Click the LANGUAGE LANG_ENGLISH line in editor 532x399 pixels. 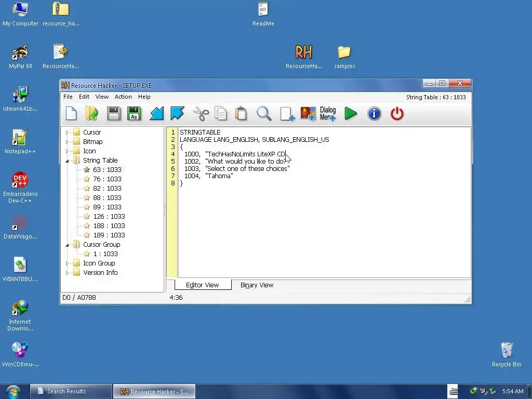(x=255, y=139)
